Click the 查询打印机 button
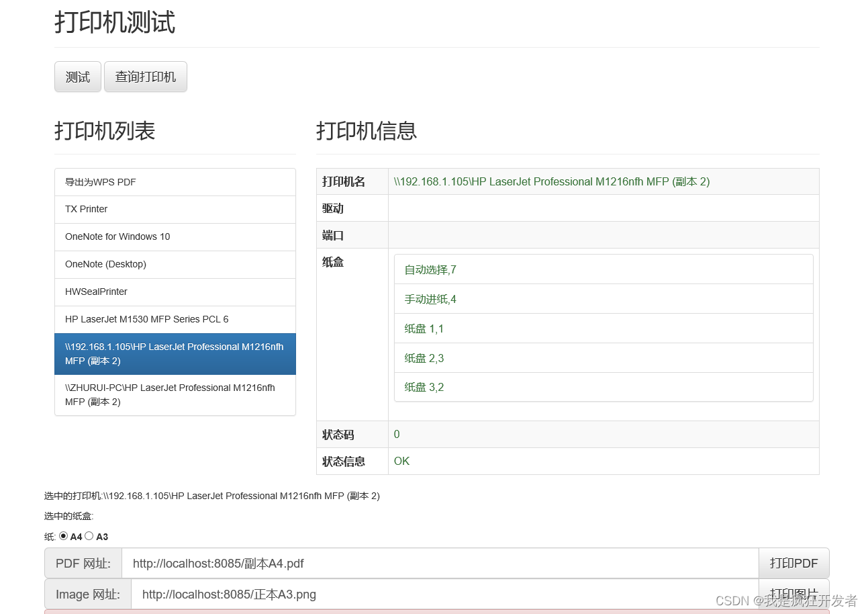The width and height of the screenshot is (868, 614). click(x=145, y=77)
